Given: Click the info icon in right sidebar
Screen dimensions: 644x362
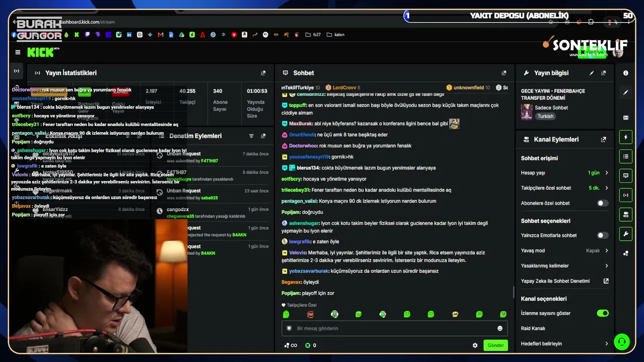Looking at the screenshot, I should point(626,73).
